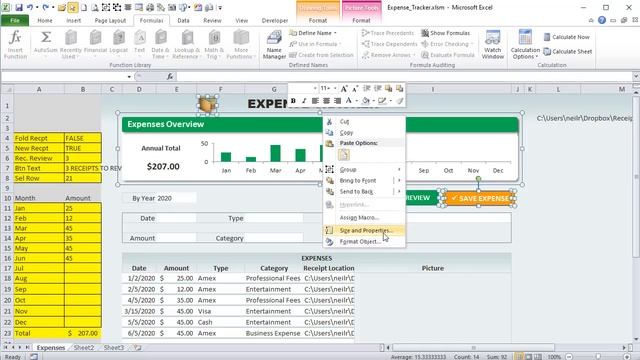Viewport: 640px width, 360px height.
Task: Click Format Painter brush on mini toolbar
Action: (400, 100)
